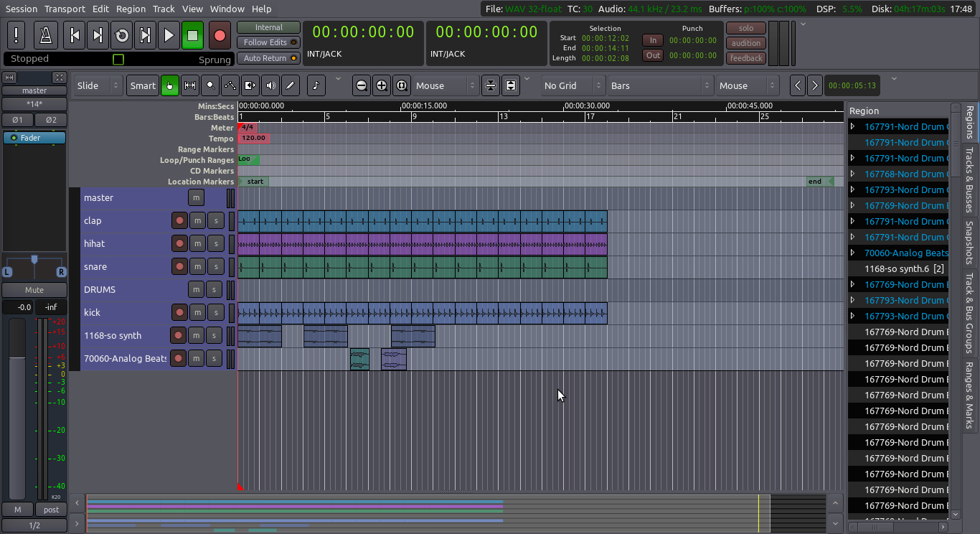
Task: Jump playhead to session start
Action: coord(74,35)
